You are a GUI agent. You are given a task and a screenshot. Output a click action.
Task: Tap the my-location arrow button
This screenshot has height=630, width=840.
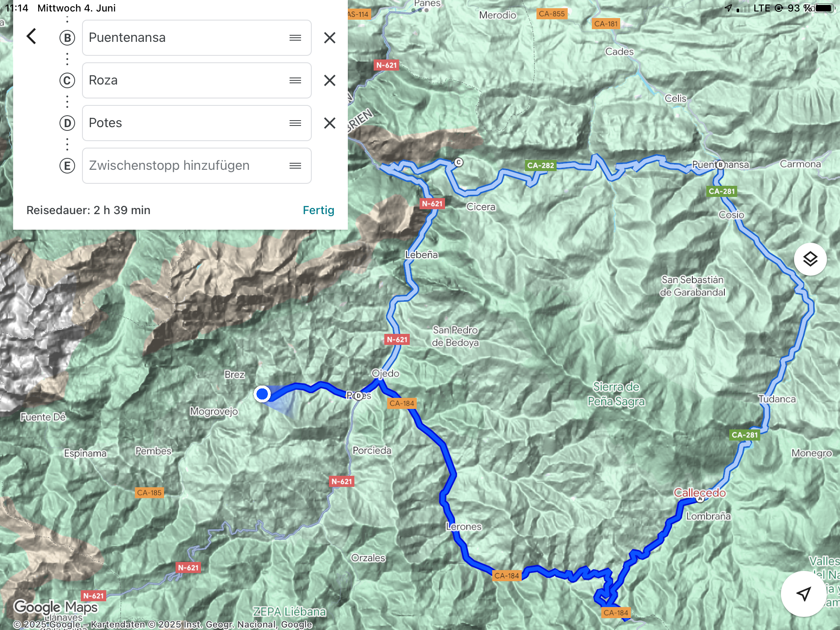click(x=803, y=593)
